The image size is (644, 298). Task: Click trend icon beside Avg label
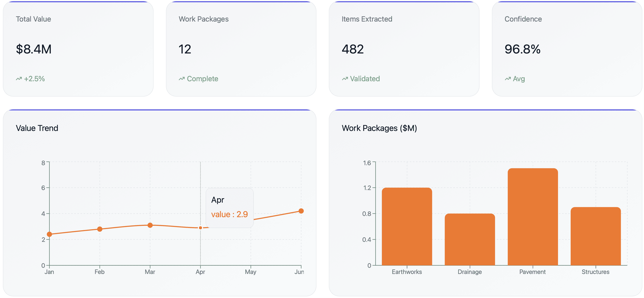(507, 79)
